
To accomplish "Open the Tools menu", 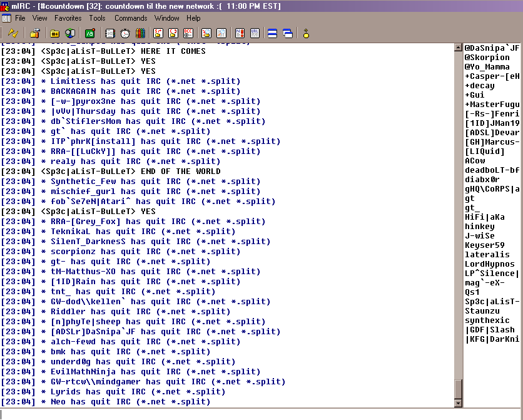I will point(97,18).
